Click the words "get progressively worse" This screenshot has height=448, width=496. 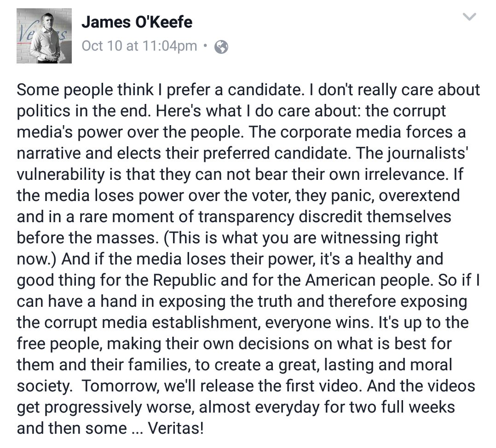point(105,407)
